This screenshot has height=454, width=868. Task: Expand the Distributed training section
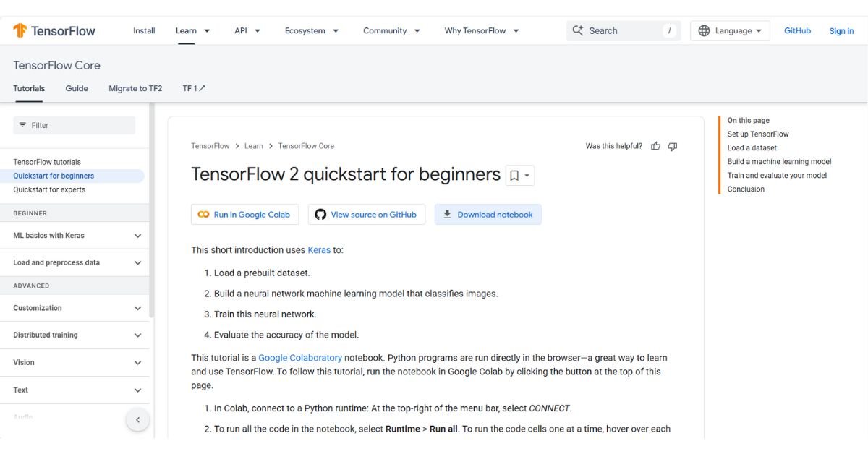[137, 335]
